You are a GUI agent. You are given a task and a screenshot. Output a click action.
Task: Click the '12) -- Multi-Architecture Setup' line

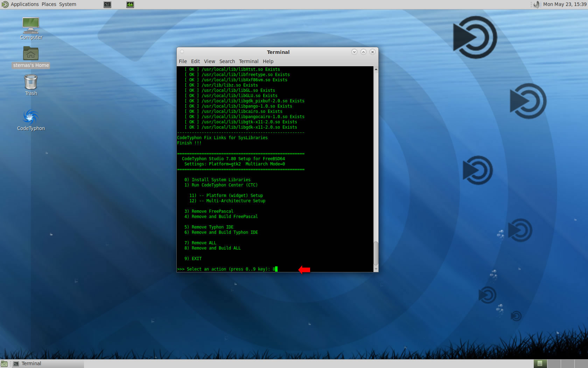click(227, 201)
